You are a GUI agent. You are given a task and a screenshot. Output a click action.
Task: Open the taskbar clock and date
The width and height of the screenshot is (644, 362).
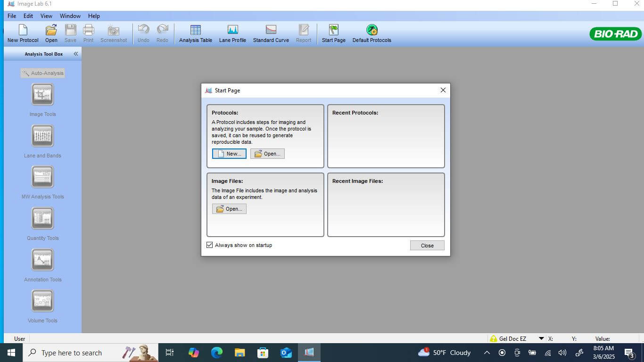pyautogui.click(x=603, y=353)
